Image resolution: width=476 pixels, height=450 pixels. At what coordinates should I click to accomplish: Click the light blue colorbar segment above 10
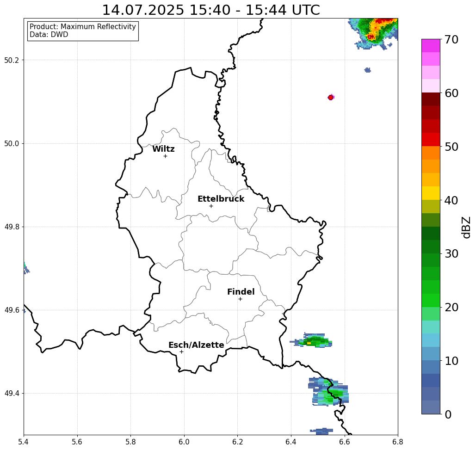tap(431, 354)
